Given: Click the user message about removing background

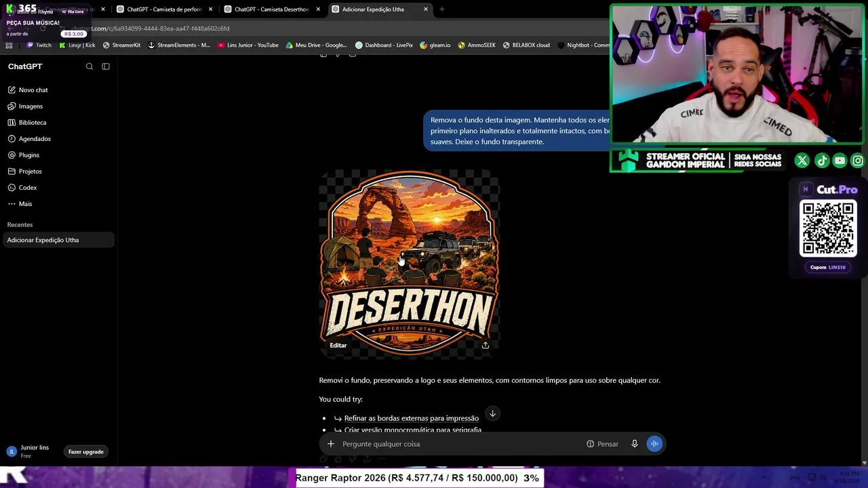Looking at the screenshot, I should point(519,131).
